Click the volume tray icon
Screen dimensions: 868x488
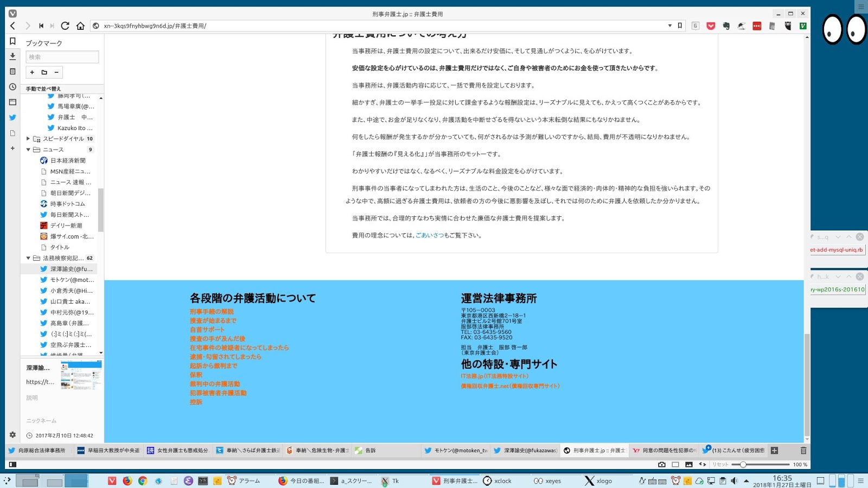(x=734, y=480)
